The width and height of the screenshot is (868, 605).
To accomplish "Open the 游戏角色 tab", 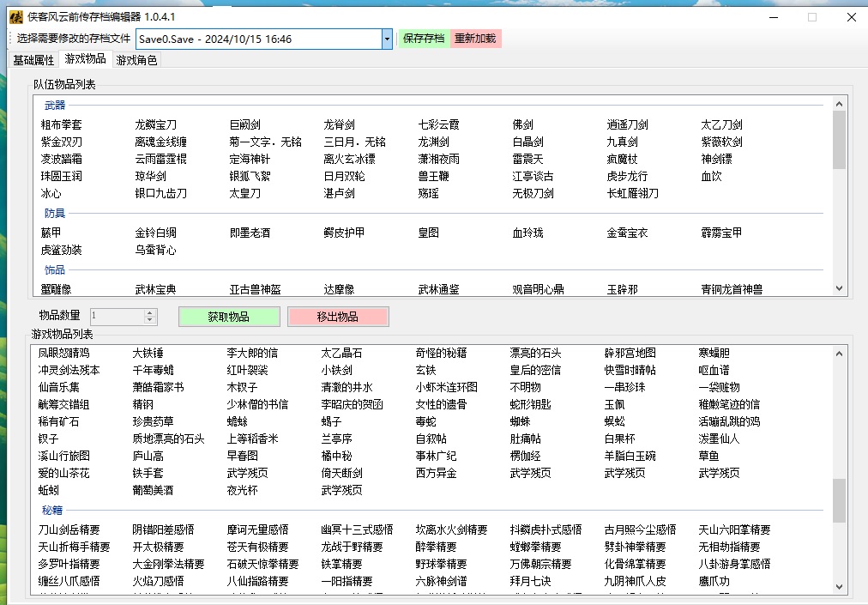I will pyautogui.click(x=136, y=60).
